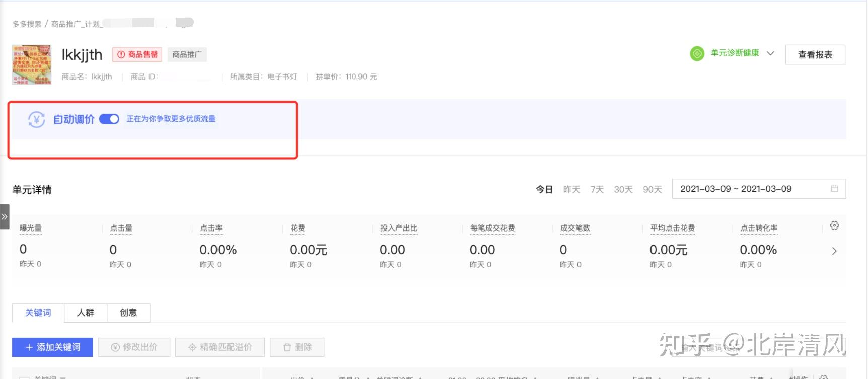Viewport: 868px width, 379px height.
Task: Select 昨天 date range
Action: click(x=572, y=189)
